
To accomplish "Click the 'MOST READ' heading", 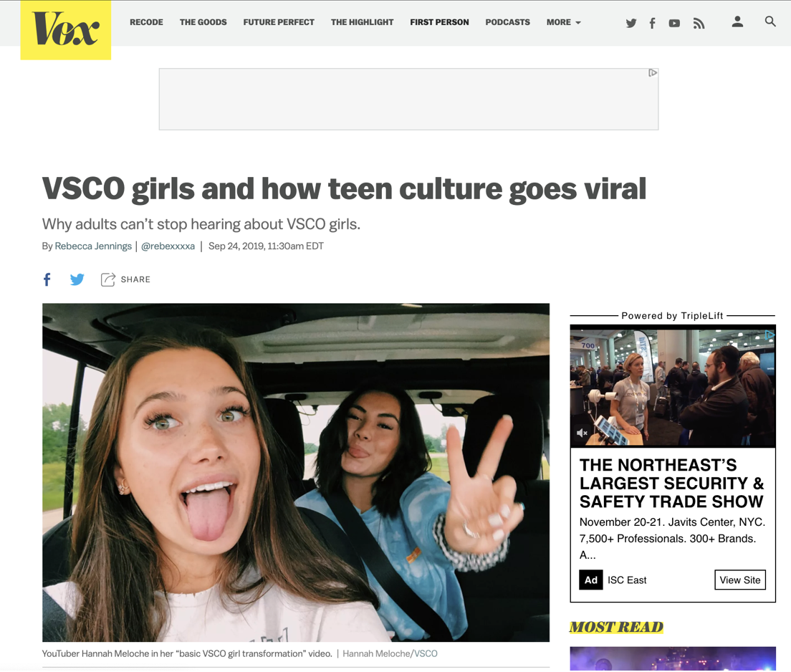I will [616, 627].
